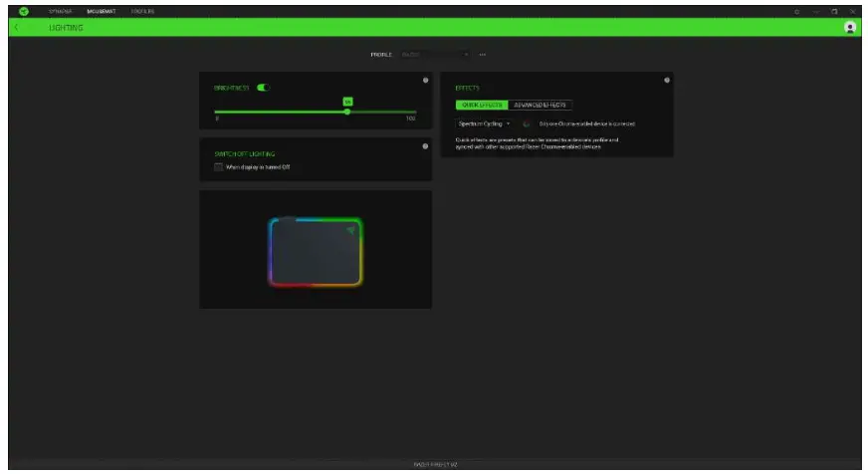Open the Profiles tab
This screenshot has width=868, height=474.
(x=142, y=11)
